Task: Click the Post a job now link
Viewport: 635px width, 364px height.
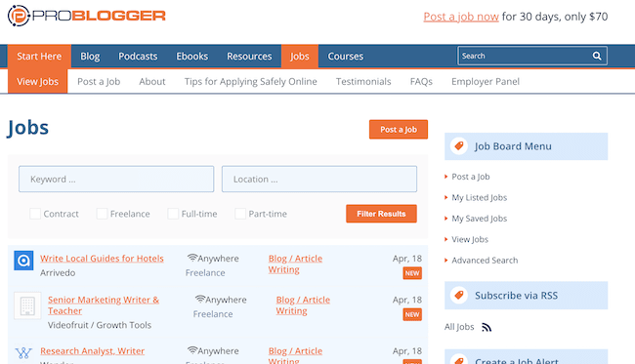Action: 461,17
